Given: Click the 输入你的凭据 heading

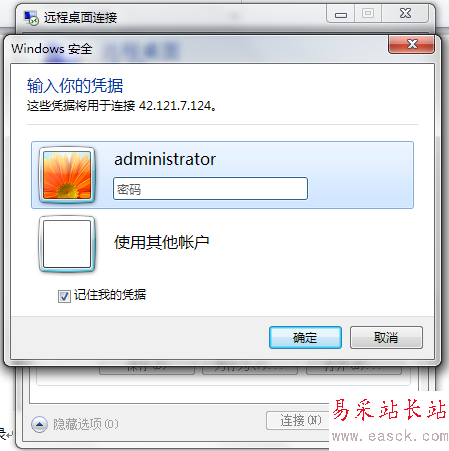Looking at the screenshot, I should (75, 86).
